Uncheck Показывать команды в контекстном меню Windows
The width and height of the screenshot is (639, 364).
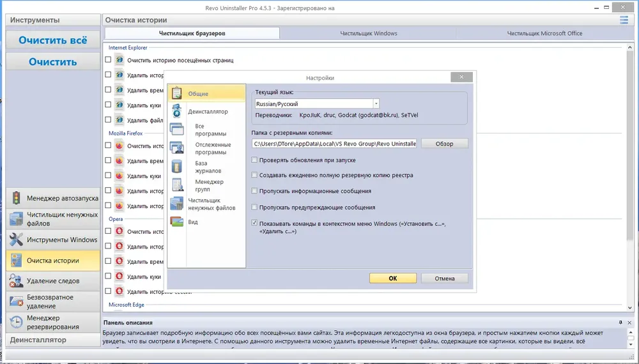pos(254,223)
